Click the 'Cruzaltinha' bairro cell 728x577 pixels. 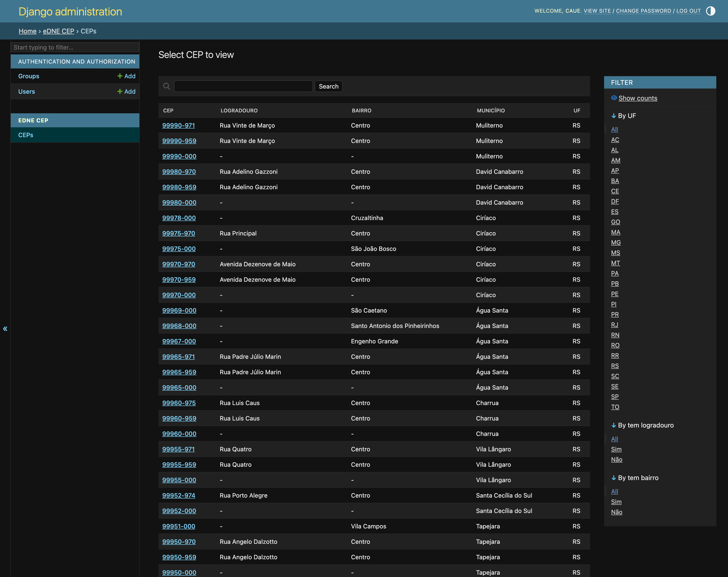point(367,218)
